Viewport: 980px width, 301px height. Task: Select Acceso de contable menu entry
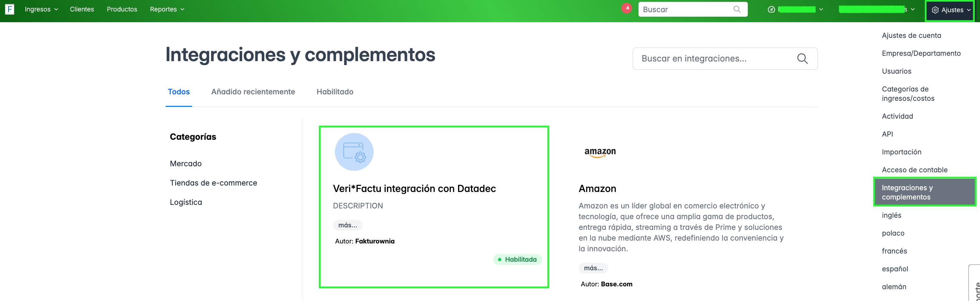click(915, 170)
